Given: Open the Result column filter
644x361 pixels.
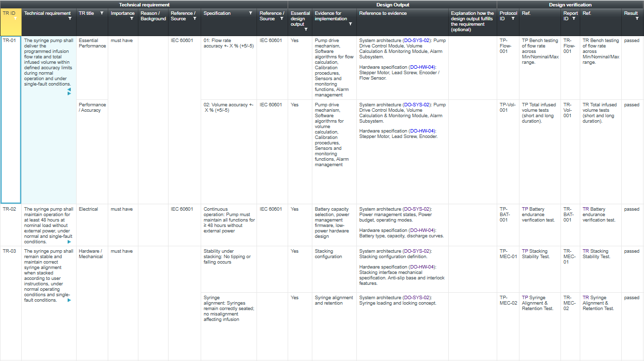Looking at the screenshot, I should click(637, 18).
